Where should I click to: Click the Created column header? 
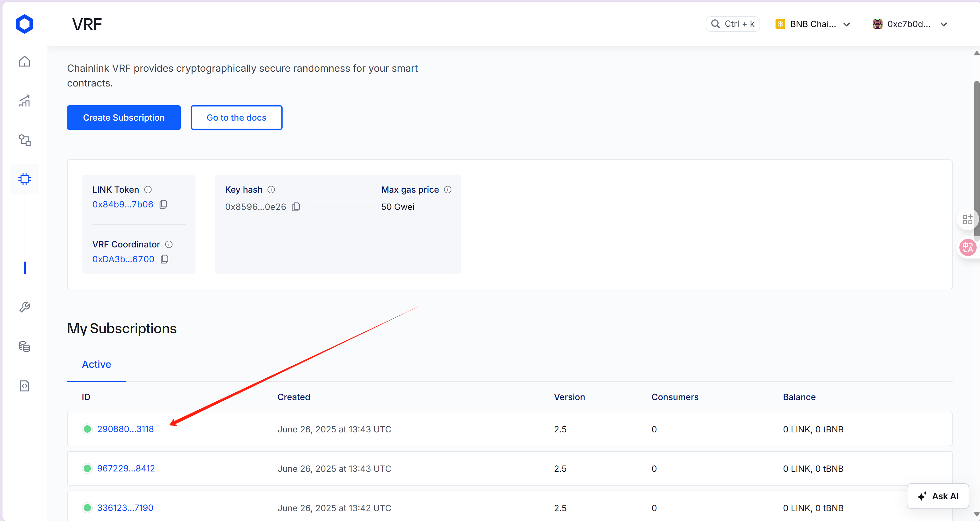coord(294,397)
